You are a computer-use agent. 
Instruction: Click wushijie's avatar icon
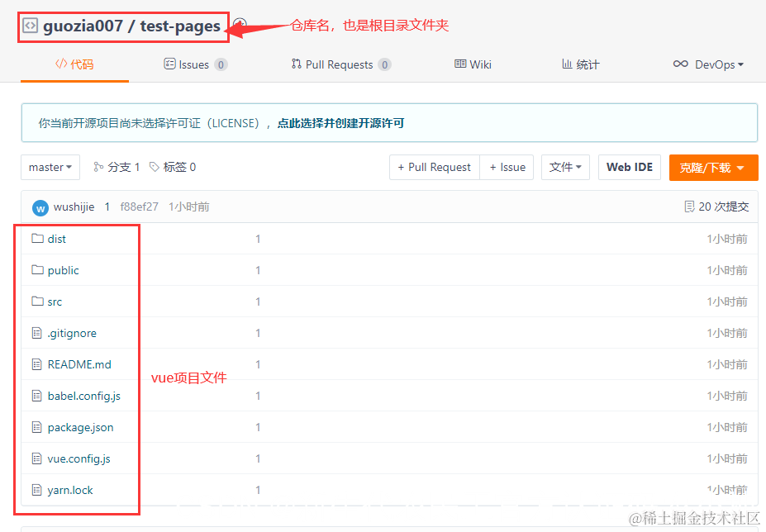pos(40,207)
